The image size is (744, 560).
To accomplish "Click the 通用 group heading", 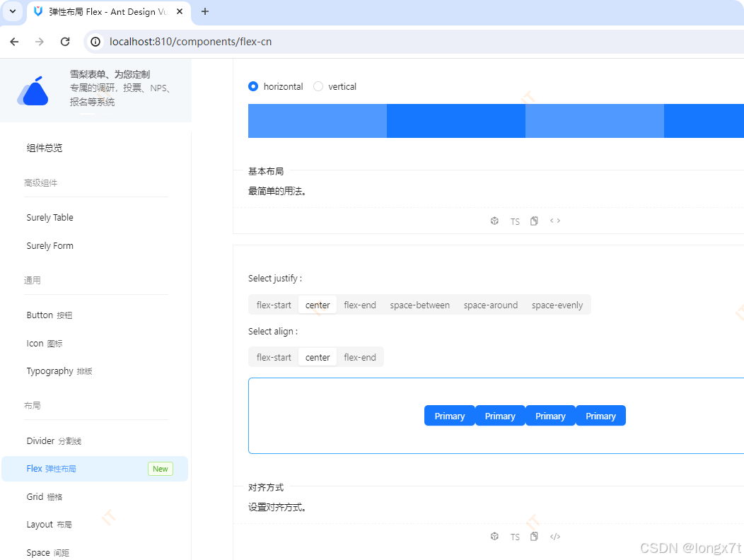I will pyautogui.click(x=33, y=281).
